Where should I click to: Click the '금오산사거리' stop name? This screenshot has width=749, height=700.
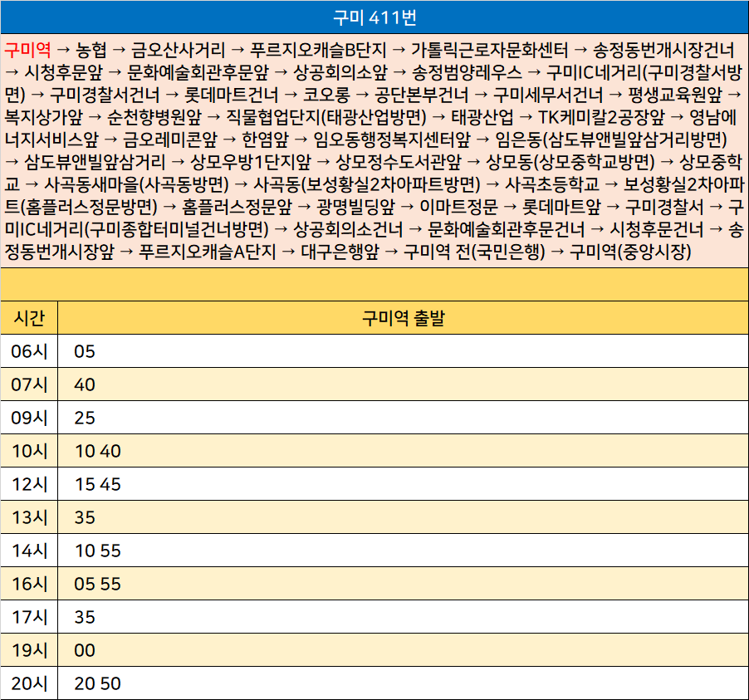pos(179,49)
